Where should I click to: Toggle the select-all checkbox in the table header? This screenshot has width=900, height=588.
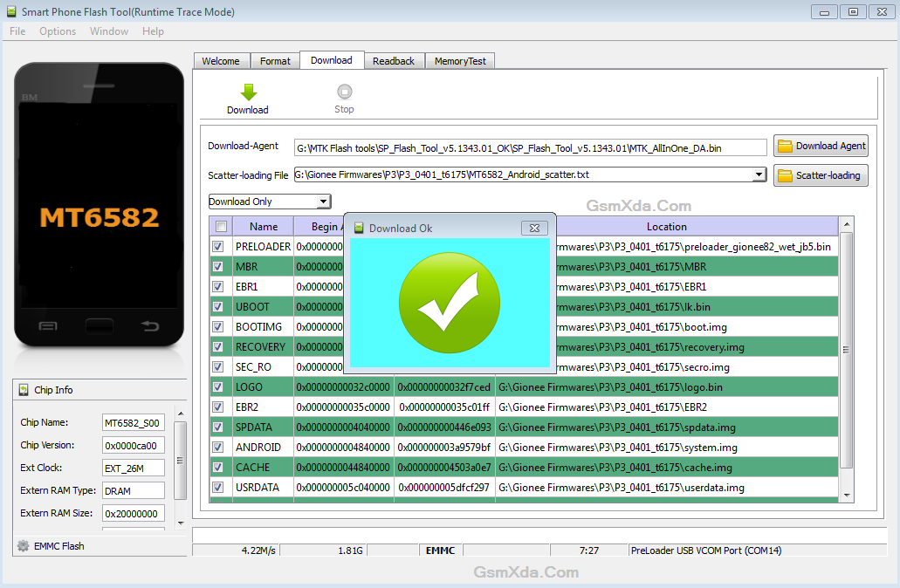coord(222,227)
